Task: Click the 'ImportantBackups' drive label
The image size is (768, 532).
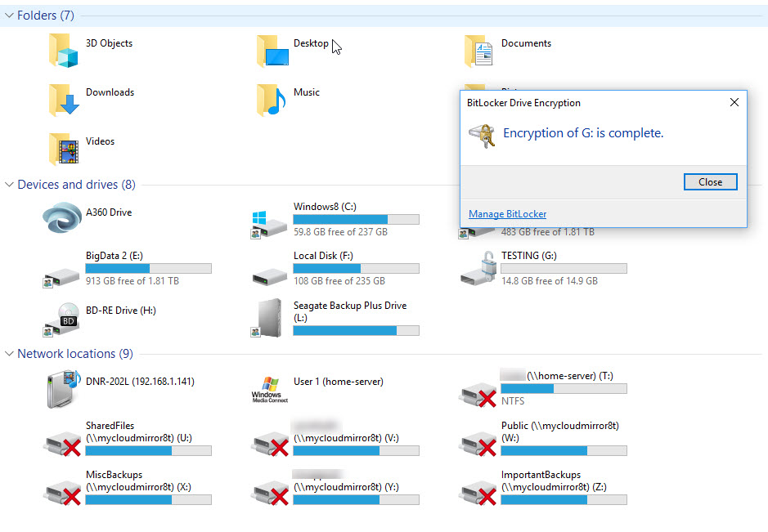Action: pyautogui.click(x=541, y=475)
